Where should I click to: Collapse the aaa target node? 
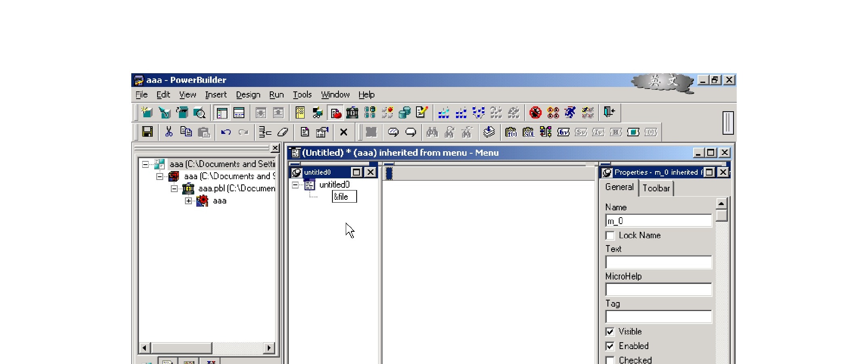(160, 176)
